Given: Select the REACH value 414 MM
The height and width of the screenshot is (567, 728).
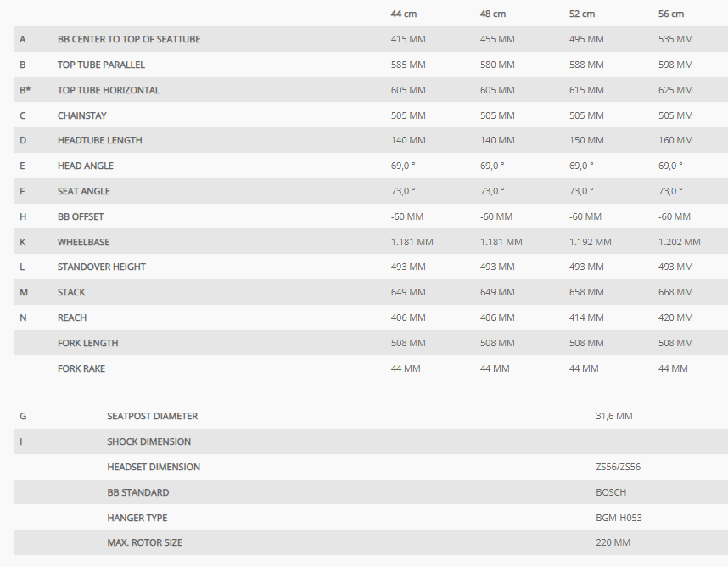Looking at the screenshot, I should (x=586, y=317).
